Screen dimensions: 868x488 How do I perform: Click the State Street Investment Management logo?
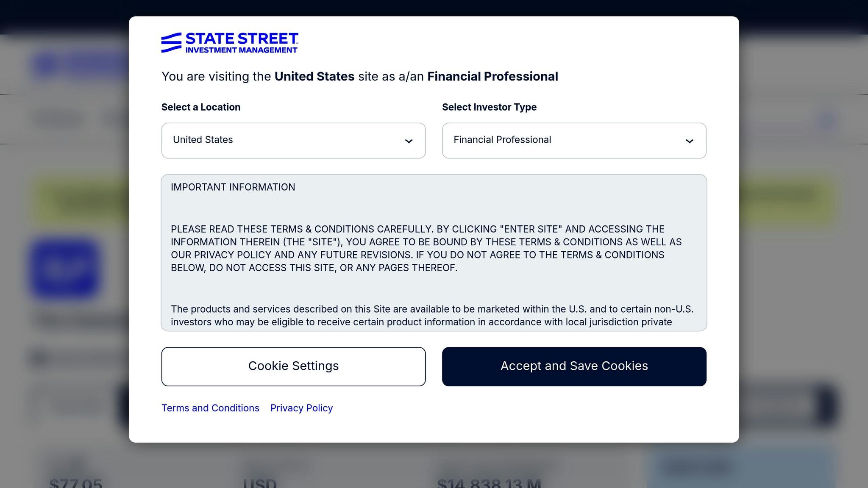click(x=230, y=42)
